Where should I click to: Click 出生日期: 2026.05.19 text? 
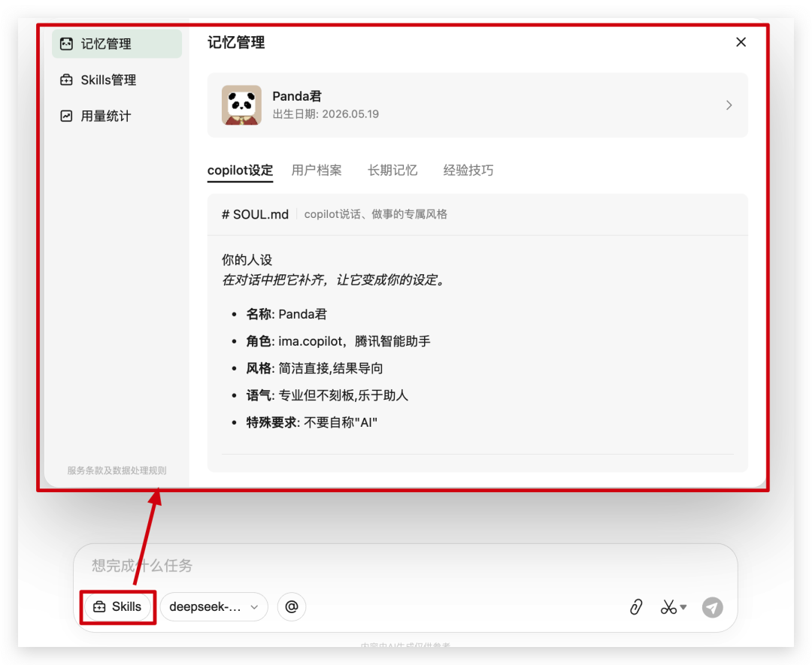(x=326, y=114)
